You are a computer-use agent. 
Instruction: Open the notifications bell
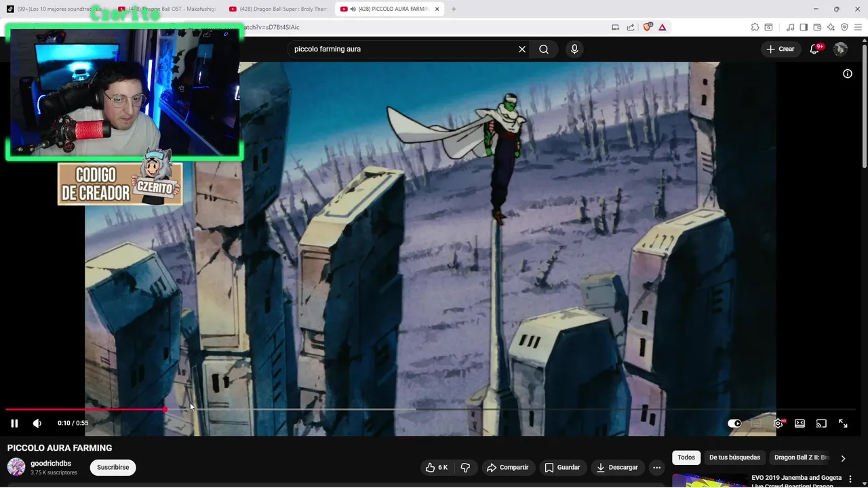tap(814, 49)
